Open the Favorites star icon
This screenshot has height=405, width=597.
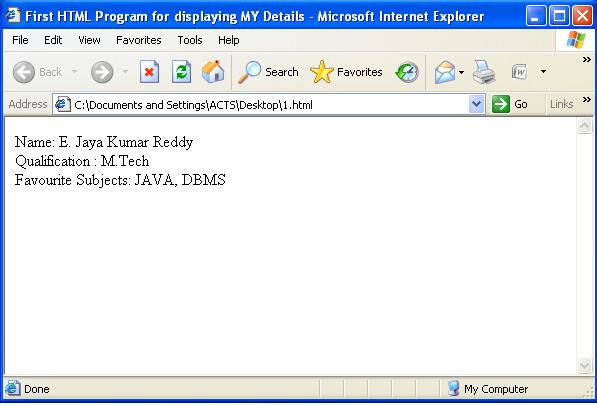(x=322, y=72)
